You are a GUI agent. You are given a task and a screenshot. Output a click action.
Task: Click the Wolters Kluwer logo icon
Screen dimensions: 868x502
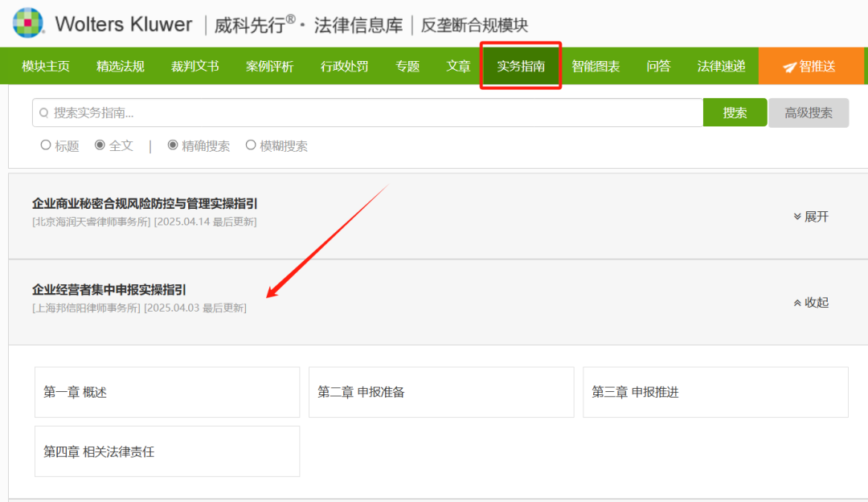point(28,23)
